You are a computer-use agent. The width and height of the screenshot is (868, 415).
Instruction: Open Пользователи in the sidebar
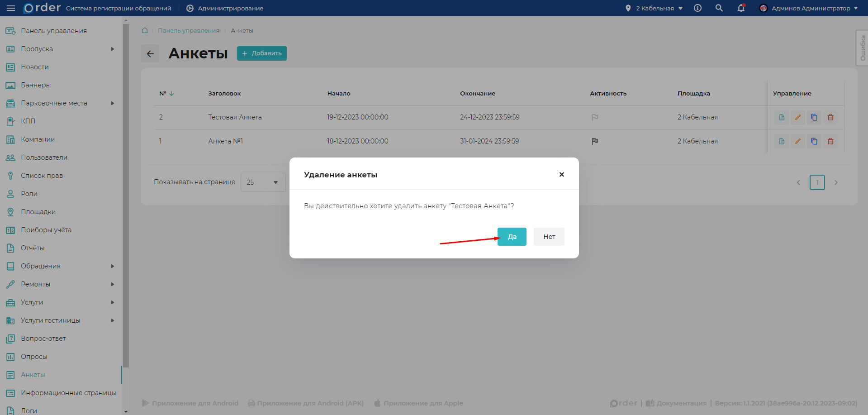click(x=44, y=157)
